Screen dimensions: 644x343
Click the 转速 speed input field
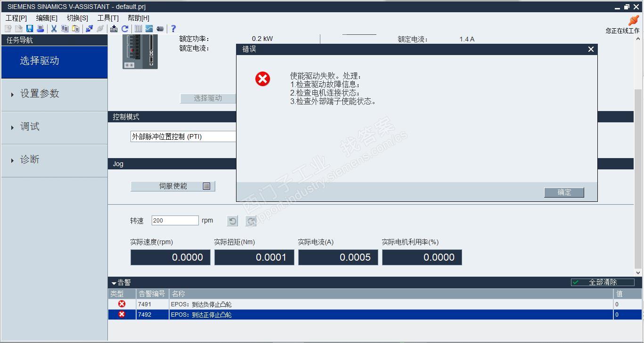175,221
